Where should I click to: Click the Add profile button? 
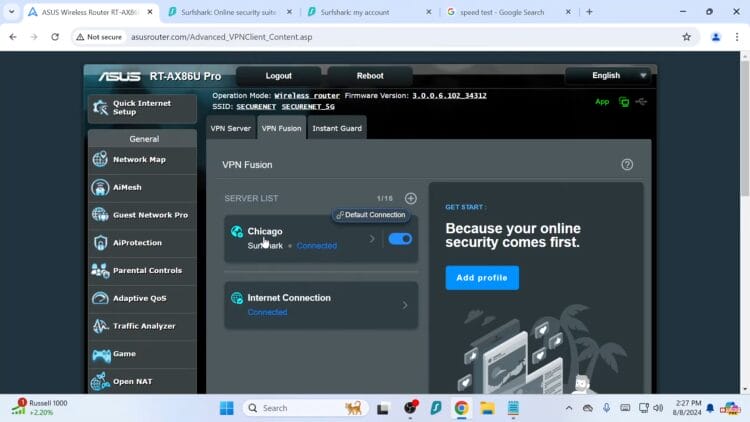coord(482,278)
